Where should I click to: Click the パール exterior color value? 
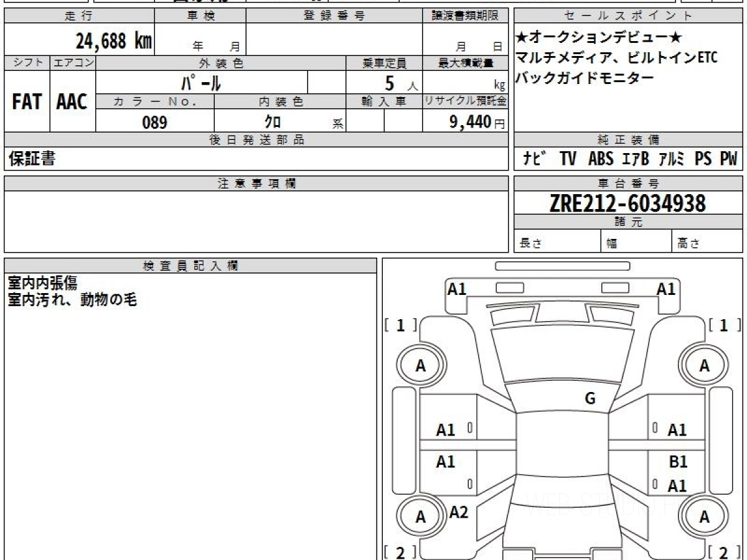coord(202,82)
